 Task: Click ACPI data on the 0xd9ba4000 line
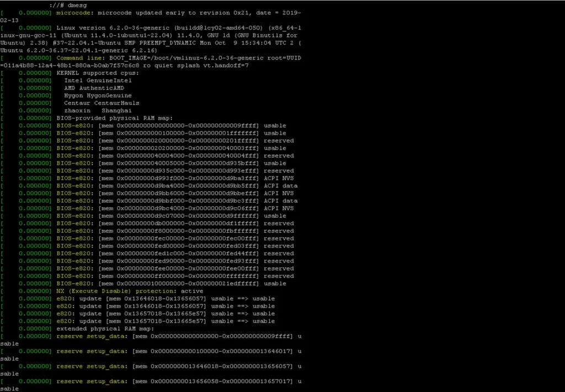coord(280,186)
